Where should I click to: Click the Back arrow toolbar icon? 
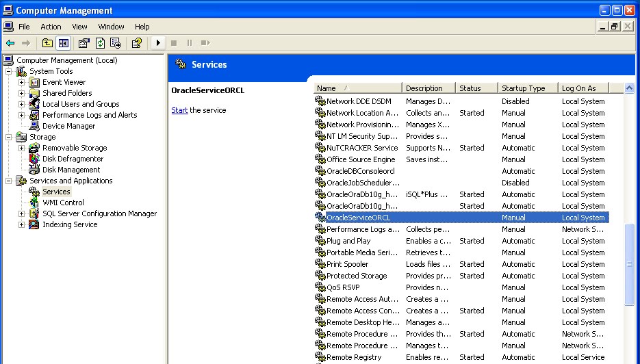tap(10, 43)
